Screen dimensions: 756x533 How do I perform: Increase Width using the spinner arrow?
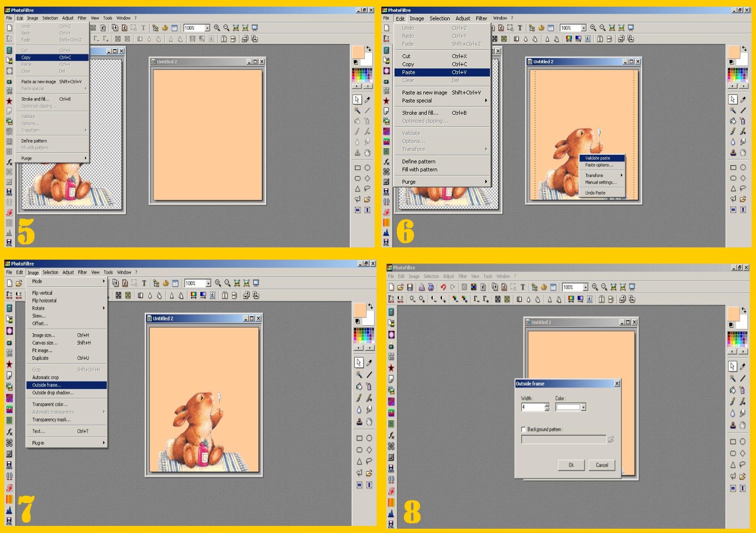tap(547, 405)
